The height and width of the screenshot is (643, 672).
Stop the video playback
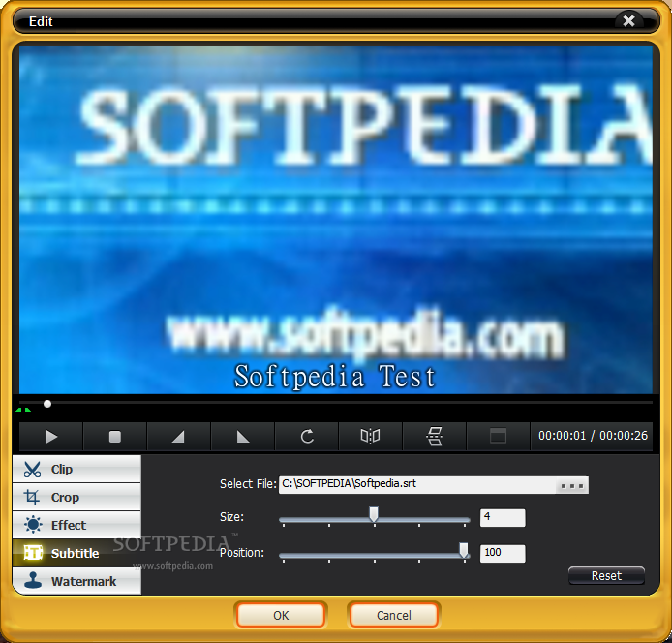(x=115, y=437)
